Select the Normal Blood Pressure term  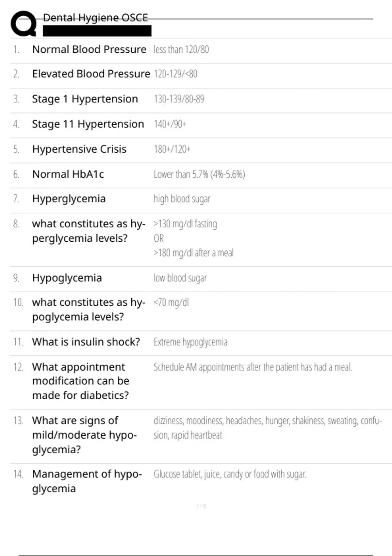tap(89, 49)
